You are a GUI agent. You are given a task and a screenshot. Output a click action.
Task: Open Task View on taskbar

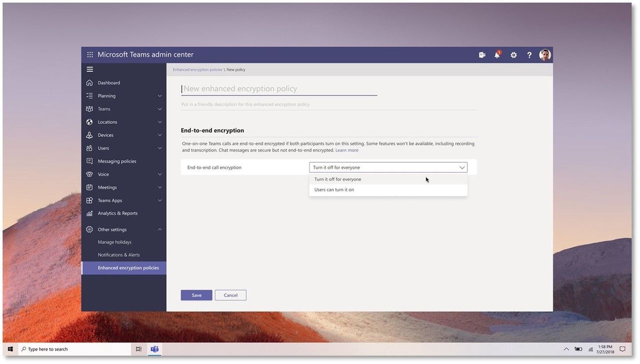click(x=139, y=349)
